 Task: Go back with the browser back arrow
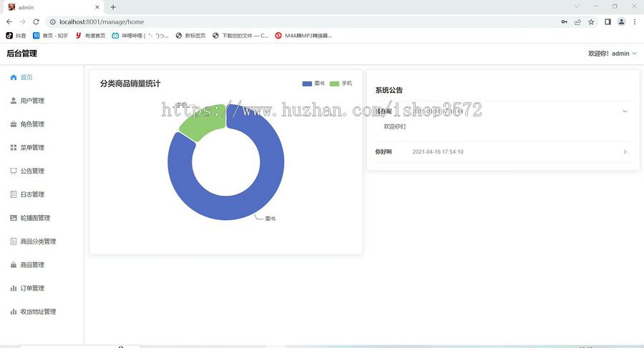point(9,21)
